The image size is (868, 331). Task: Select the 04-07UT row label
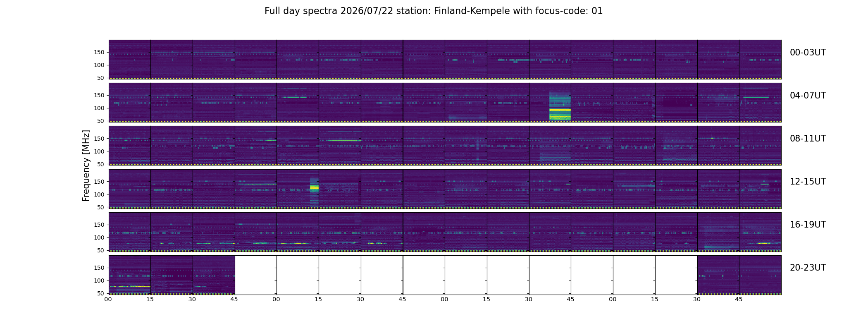808,96
